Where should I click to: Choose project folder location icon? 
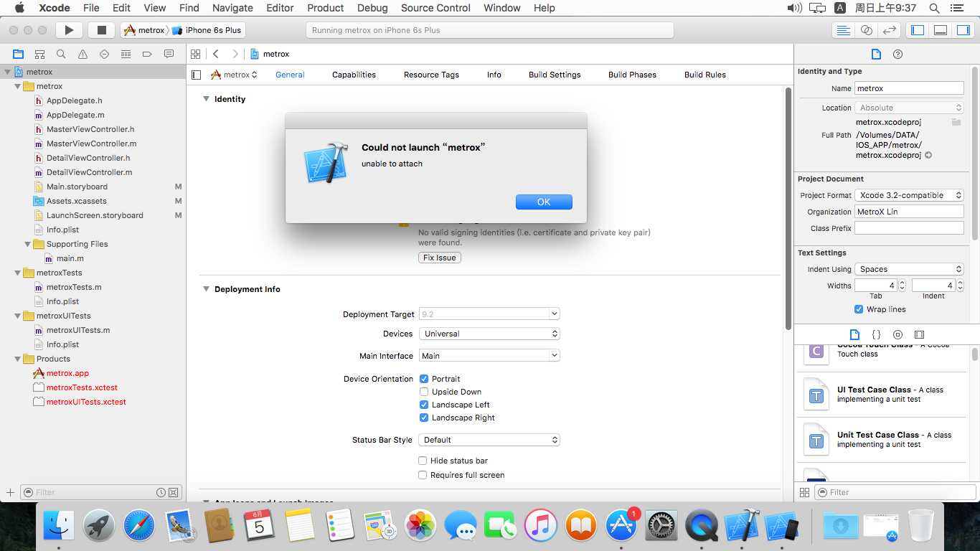[956, 122]
